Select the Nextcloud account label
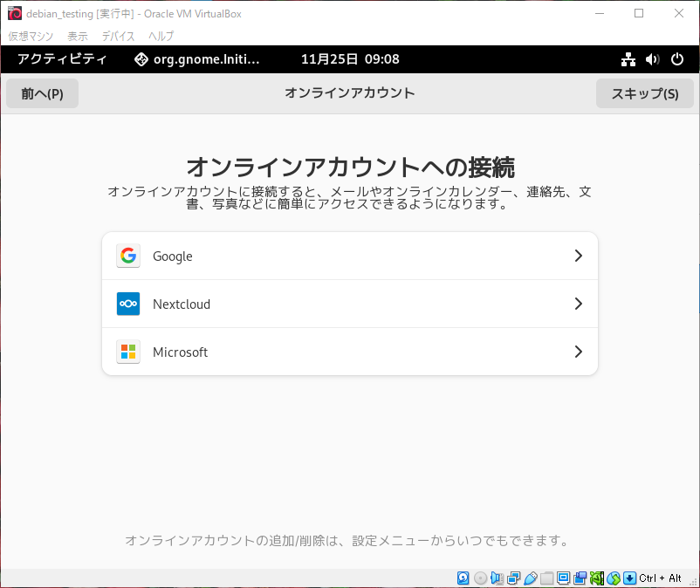Screen dimensions: 700x588 [182, 304]
